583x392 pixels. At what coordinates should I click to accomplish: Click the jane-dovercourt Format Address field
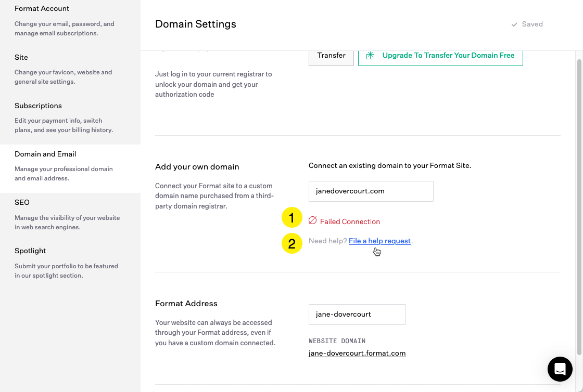click(x=357, y=315)
